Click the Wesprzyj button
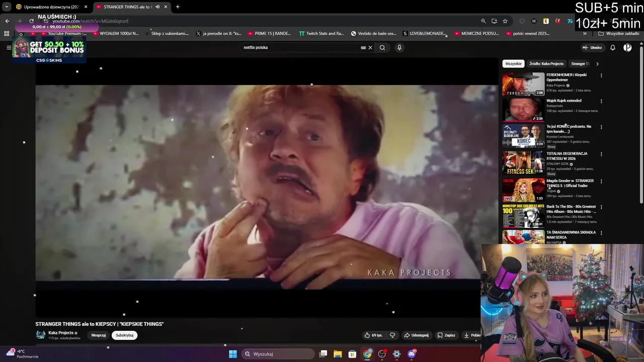The width and height of the screenshot is (644, 362). tap(99, 335)
